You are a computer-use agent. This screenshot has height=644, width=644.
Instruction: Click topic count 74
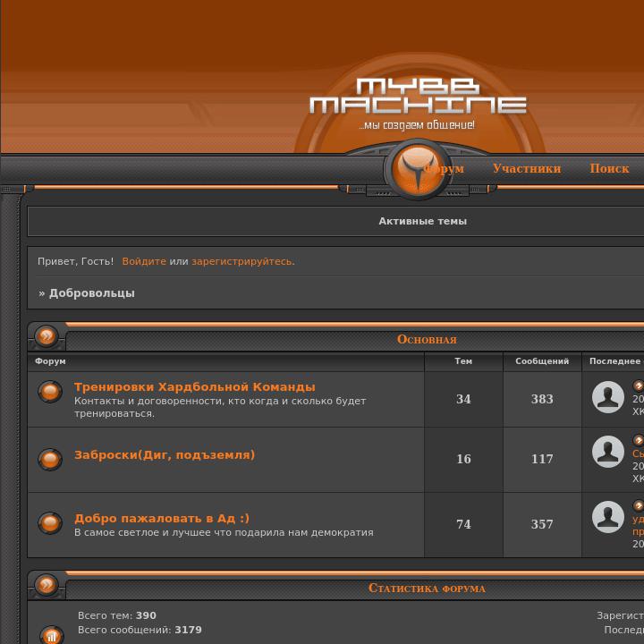click(463, 524)
